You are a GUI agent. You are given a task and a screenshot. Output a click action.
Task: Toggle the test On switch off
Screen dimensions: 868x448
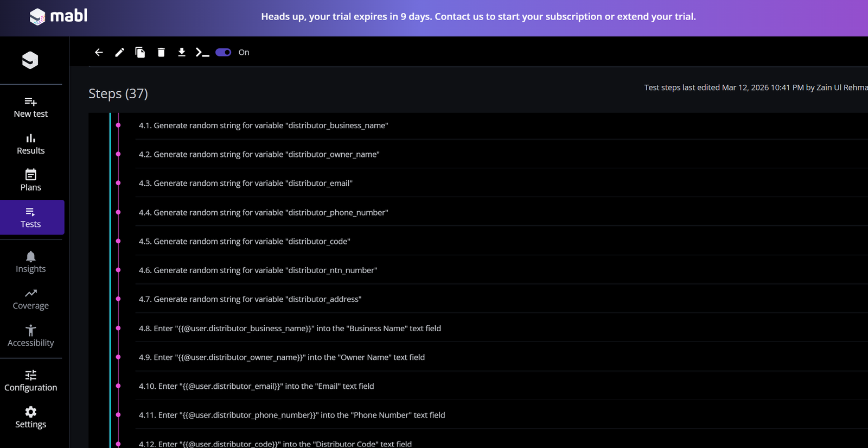coord(224,52)
